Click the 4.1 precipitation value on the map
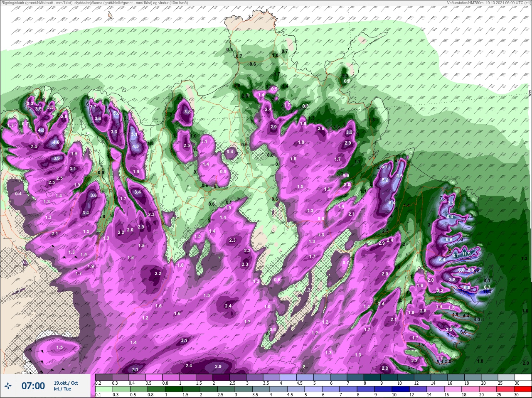This screenshot has height=398, width=532. coord(488,280)
